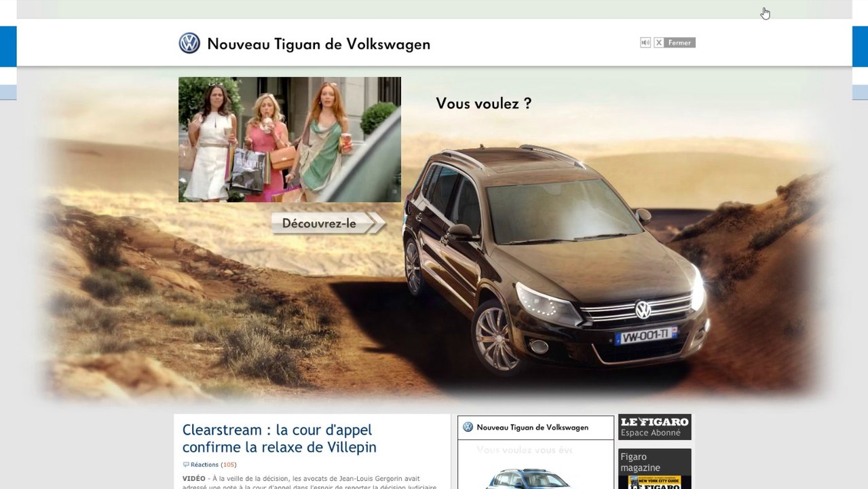Viewport: 868px width, 489px height.
Task: Click the 105 reactions count
Action: (229, 465)
